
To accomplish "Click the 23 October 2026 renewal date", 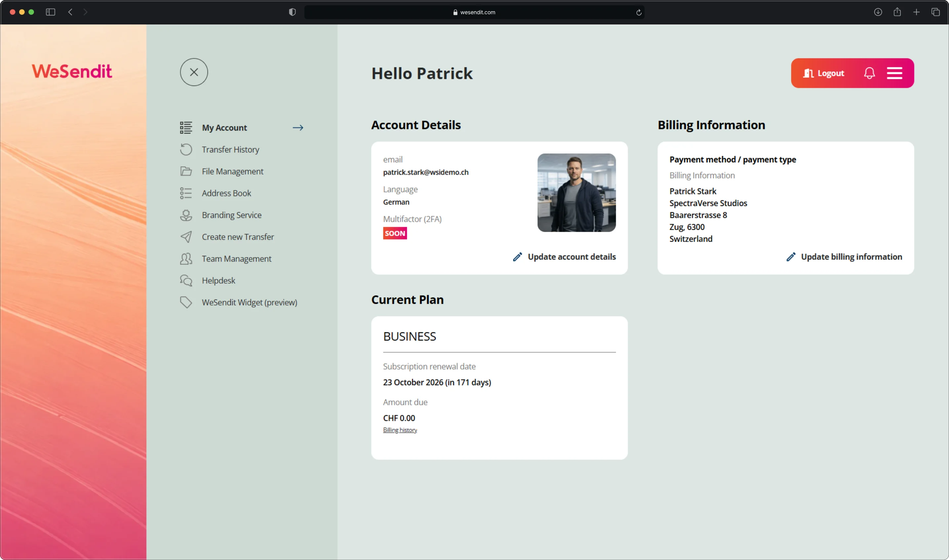I will (x=437, y=382).
